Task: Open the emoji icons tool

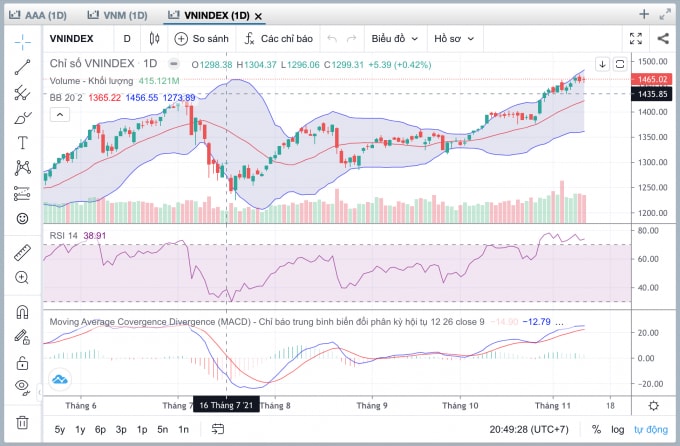Action: coord(22,218)
